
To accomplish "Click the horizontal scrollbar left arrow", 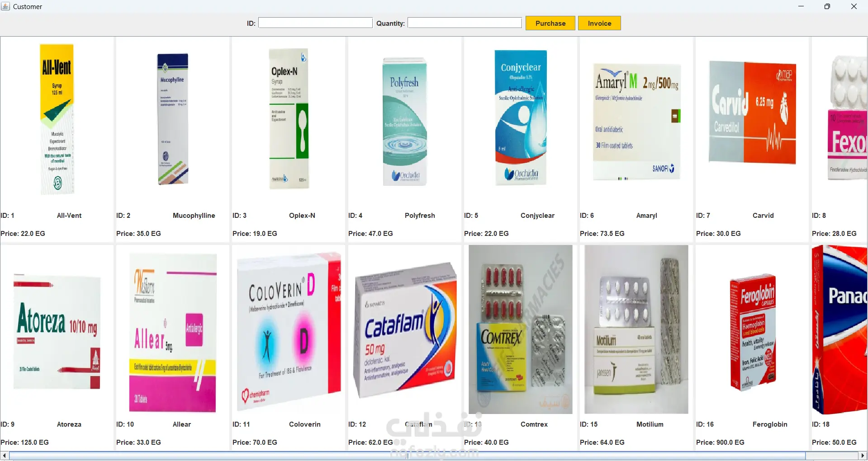I will (5, 456).
